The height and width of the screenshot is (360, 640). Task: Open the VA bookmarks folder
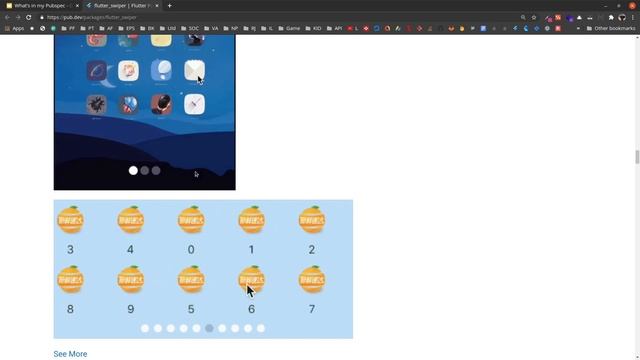coord(211,29)
